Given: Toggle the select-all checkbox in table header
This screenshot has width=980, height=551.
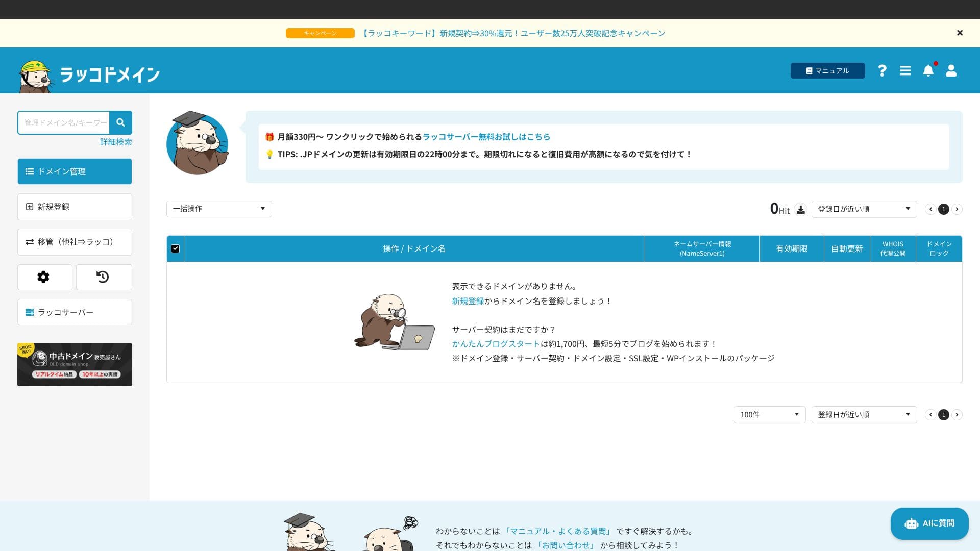Looking at the screenshot, I should (x=175, y=248).
